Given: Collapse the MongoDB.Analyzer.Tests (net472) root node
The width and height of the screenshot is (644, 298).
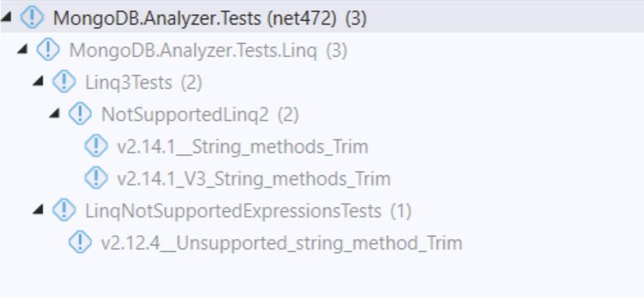Looking at the screenshot, I should 7,18.
